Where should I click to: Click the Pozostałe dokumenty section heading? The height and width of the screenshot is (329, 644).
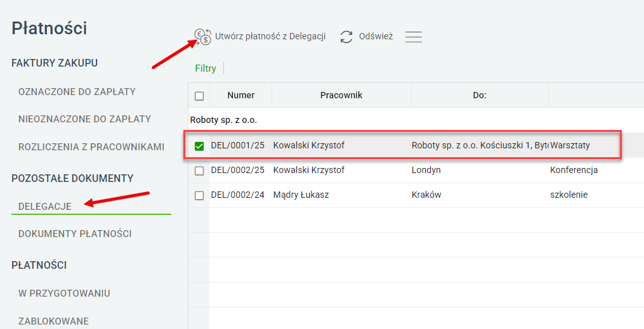[72, 179]
